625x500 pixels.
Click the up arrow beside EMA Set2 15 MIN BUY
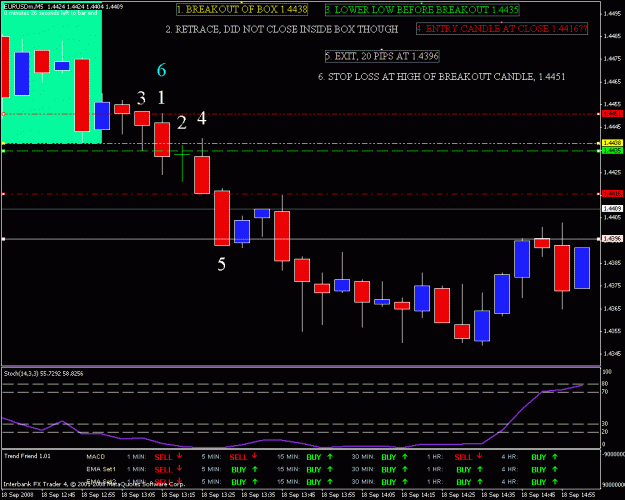(330, 481)
